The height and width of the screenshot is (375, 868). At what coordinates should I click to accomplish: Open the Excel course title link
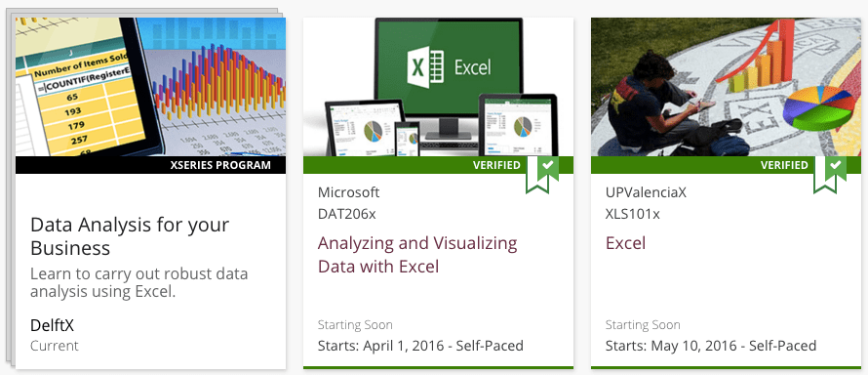[625, 243]
